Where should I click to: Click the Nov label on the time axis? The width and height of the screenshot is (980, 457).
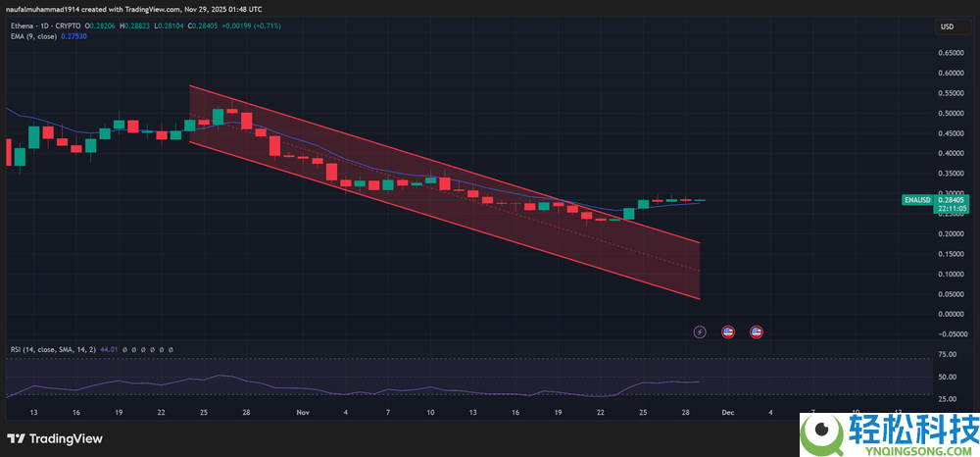[x=303, y=413]
